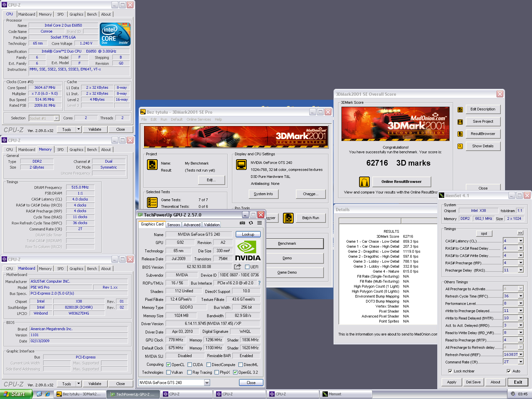
Task: Click the Selected Tests checklist icon
Action: coord(152,202)
